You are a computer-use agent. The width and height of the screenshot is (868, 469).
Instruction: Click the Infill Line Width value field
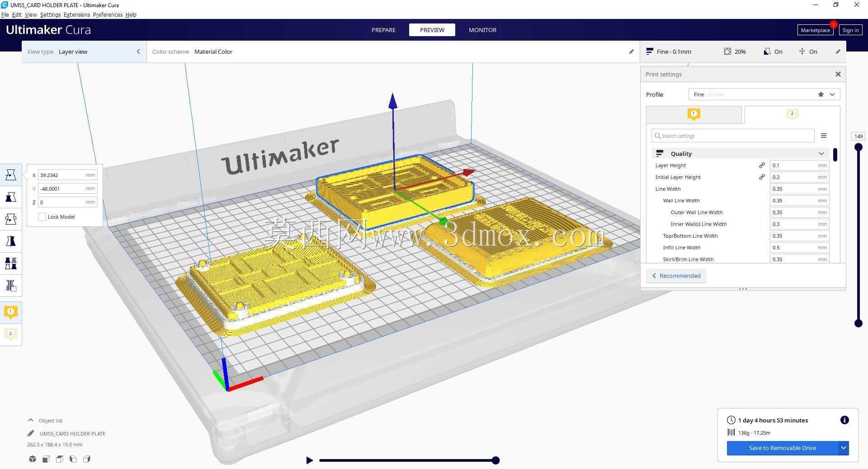[799, 248]
